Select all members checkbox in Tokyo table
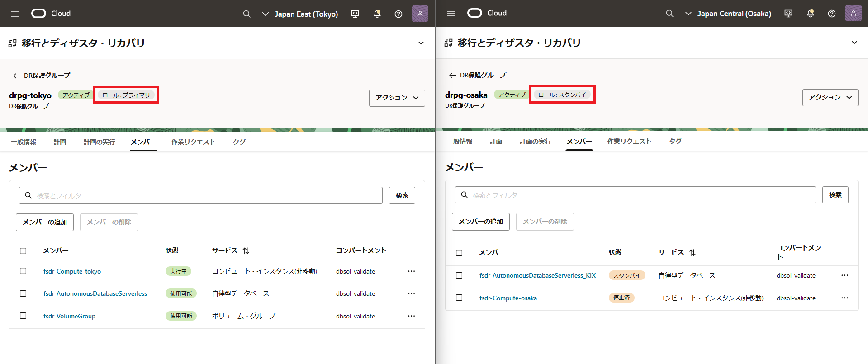 (x=23, y=251)
